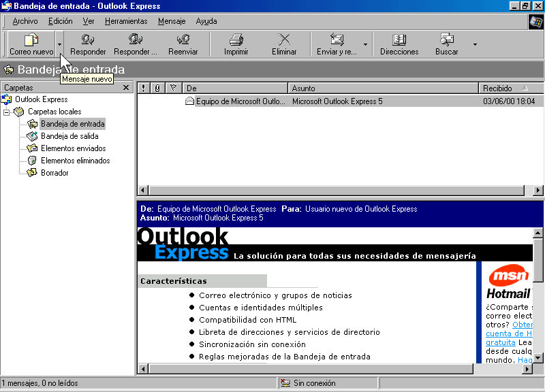
Task: Open the Correo nuevo dropdown arrow
Action: coord(59,44)
